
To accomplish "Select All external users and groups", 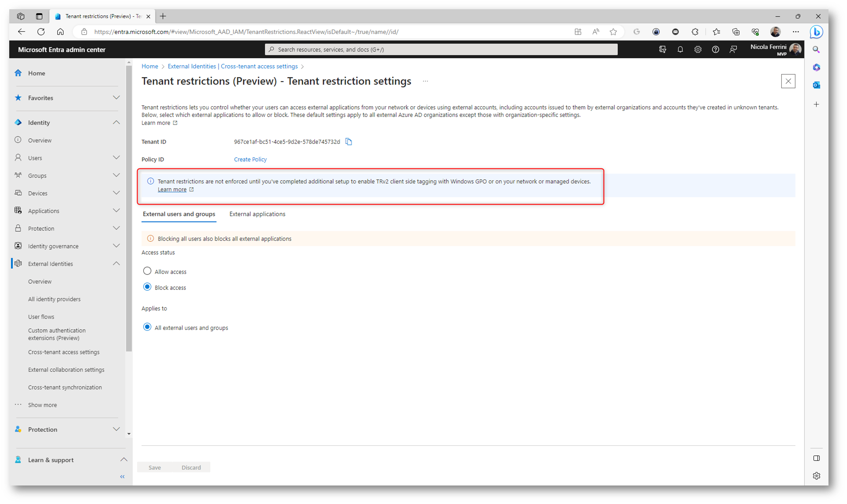I will 147,327.
